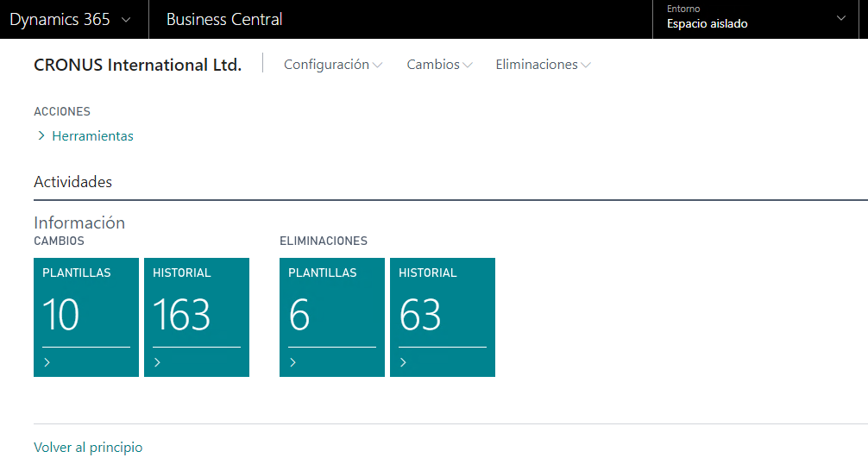Click the CRONUS International Ltd. company name
This screenshot has width=868, height=464.
click(138, 65)
